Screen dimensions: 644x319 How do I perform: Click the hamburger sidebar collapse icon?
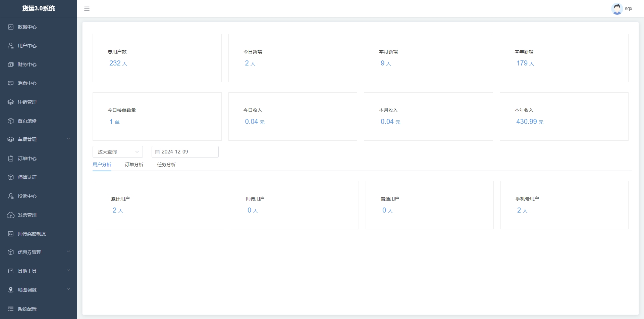(x=87, y=9)
